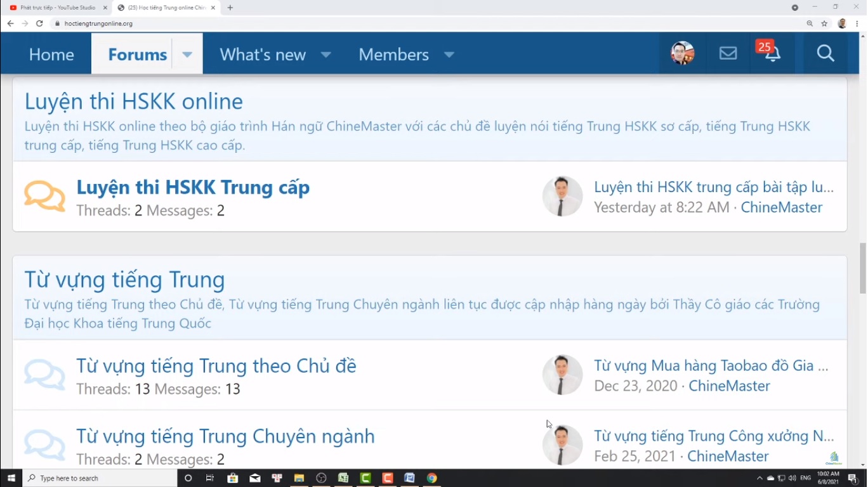This screenshot has width=868, height=487.
Task: Open the Luyện thi HSKK Trung cấp forum link
Action: [193, 187]
